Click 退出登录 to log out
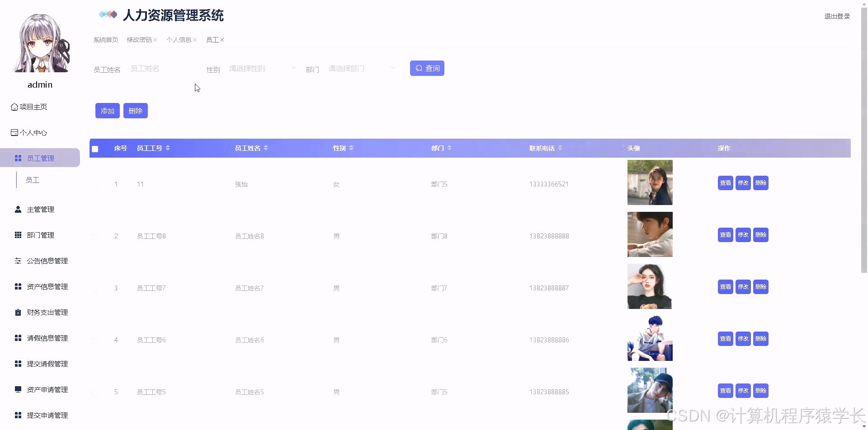This screenshot has width=868, height=430. pos(836,16)
